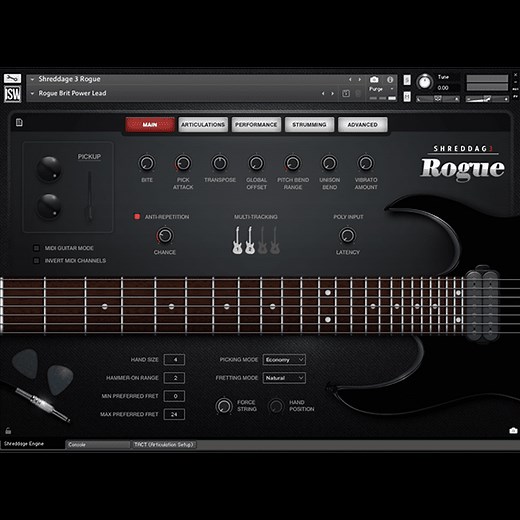The width and height of the screenshot is (520, 520).
Task: Click the UNISON BEND knob
Action: [329, 163]
